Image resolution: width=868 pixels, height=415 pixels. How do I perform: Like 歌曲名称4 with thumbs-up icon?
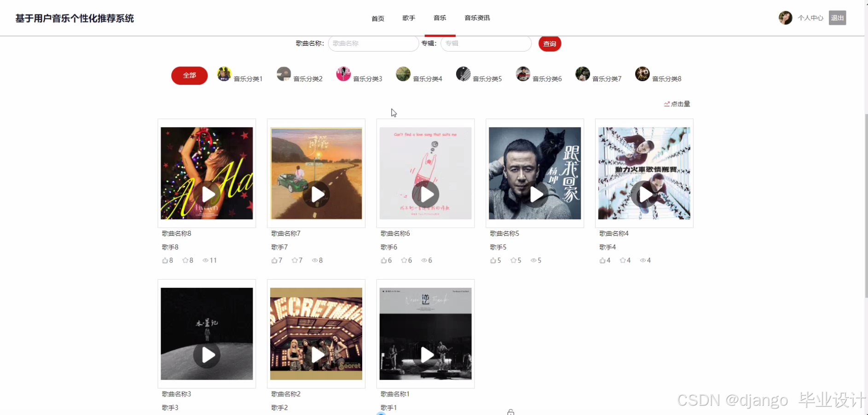pyautogui.click(x=602, y=260)
